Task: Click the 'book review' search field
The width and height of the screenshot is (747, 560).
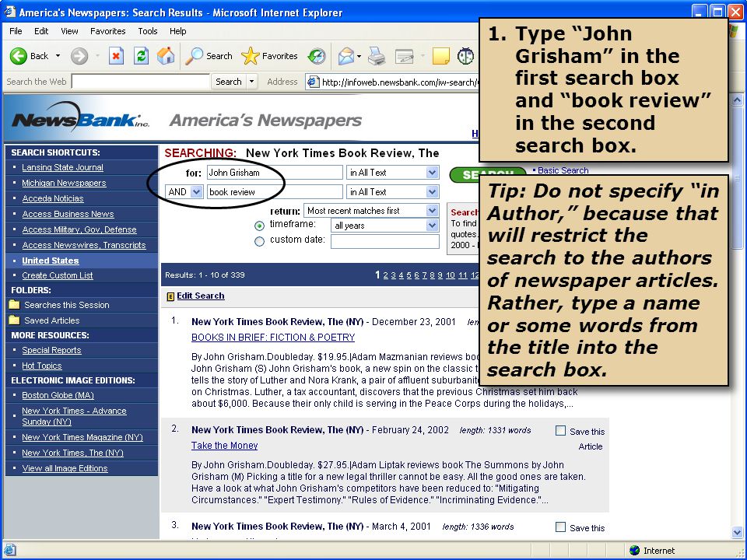Action: click(275, 192)
